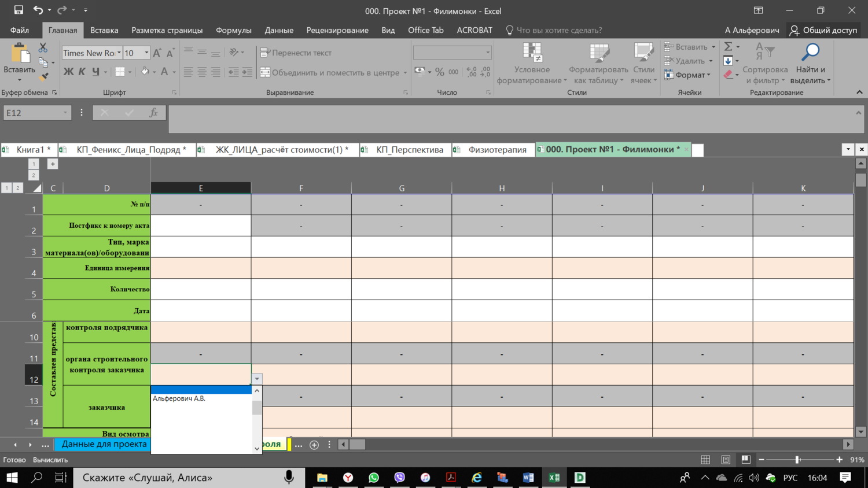Activate the Format Painter brush

(43, 76)
